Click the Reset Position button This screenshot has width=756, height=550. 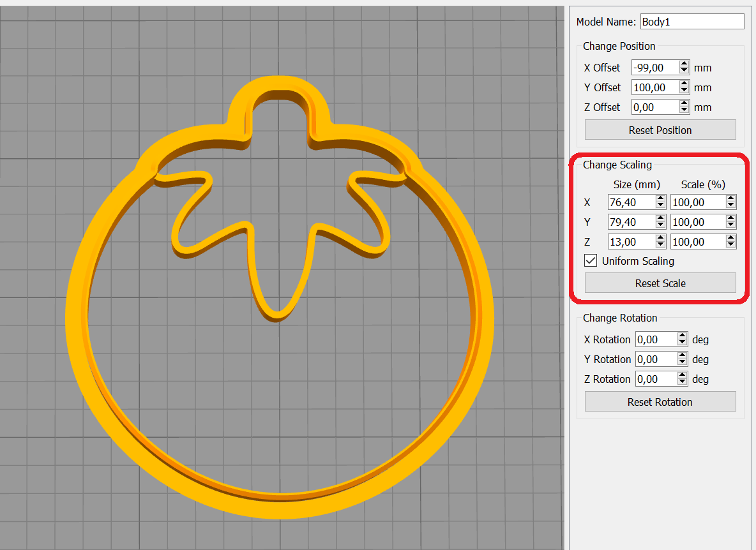pos(660,130)
